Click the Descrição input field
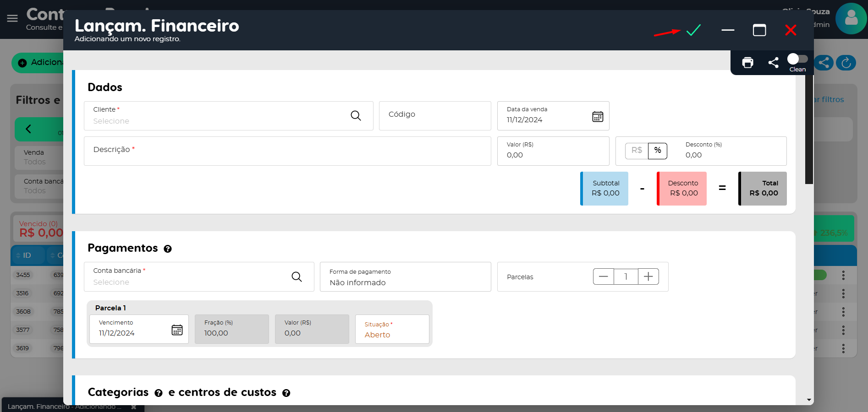Screen dimensions: 868x412 [x=287, y=151]
